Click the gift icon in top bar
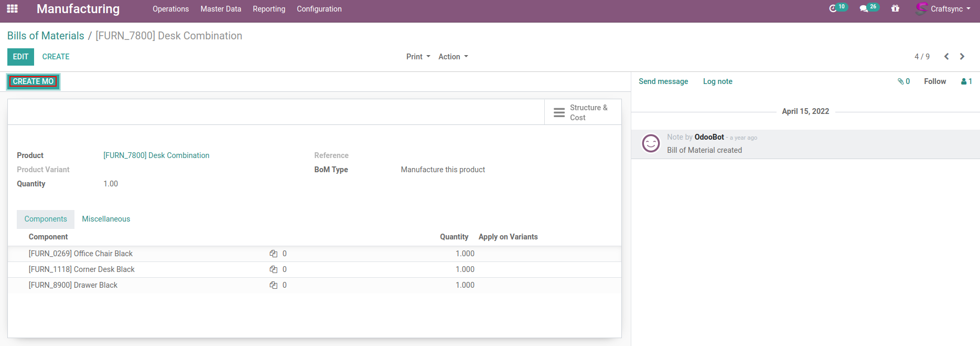 pyautogui.click(x=895, y=9)
